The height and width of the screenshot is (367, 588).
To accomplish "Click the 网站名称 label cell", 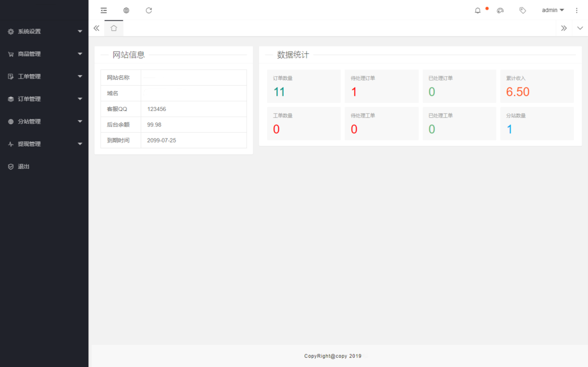I will pos(121,78).
